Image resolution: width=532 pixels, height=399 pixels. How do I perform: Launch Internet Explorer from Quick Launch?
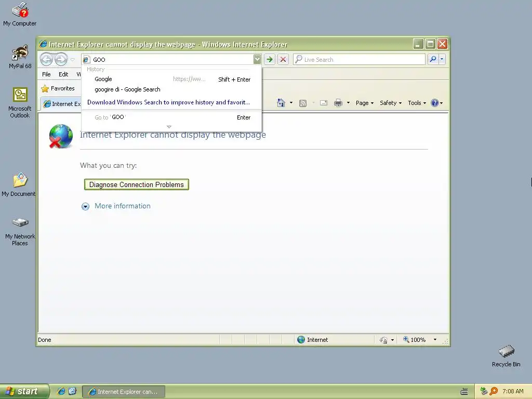coord(61,391)
